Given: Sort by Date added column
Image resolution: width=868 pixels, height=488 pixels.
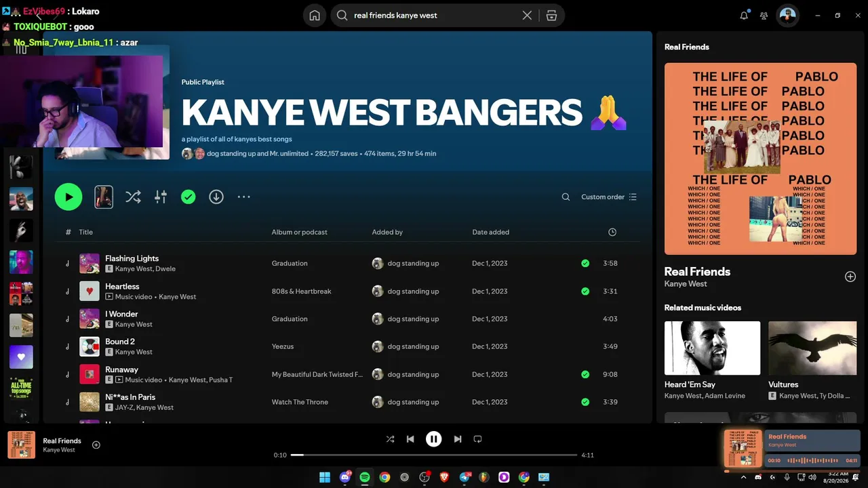Looking at the screenshot, I should click(491, 232).
